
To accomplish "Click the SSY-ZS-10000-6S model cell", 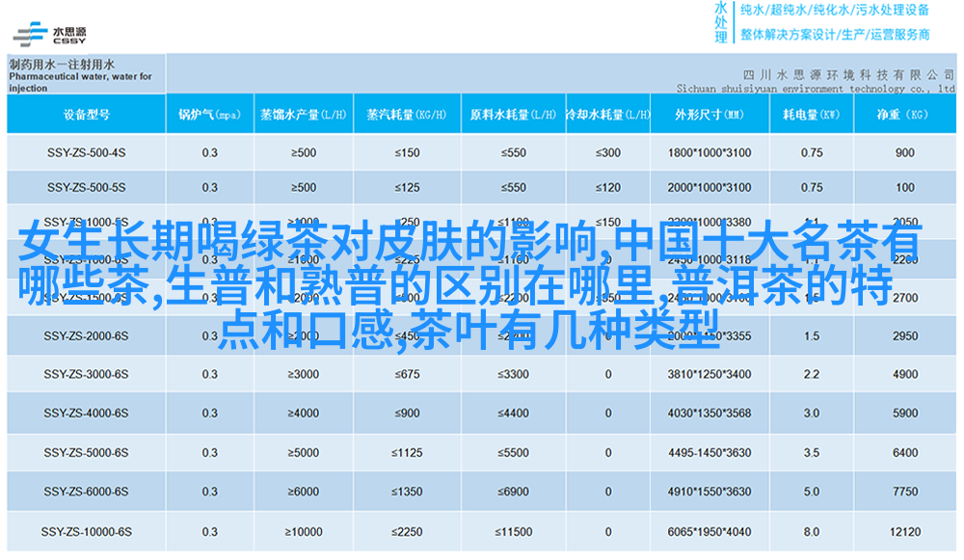I will 86,531.
